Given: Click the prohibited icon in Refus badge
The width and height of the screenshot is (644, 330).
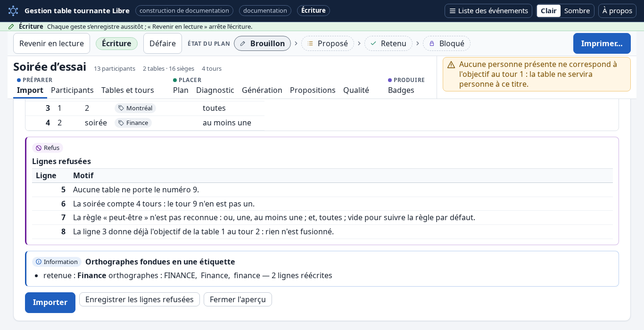Looking at the screenshot, I should [x=39, y=148].
